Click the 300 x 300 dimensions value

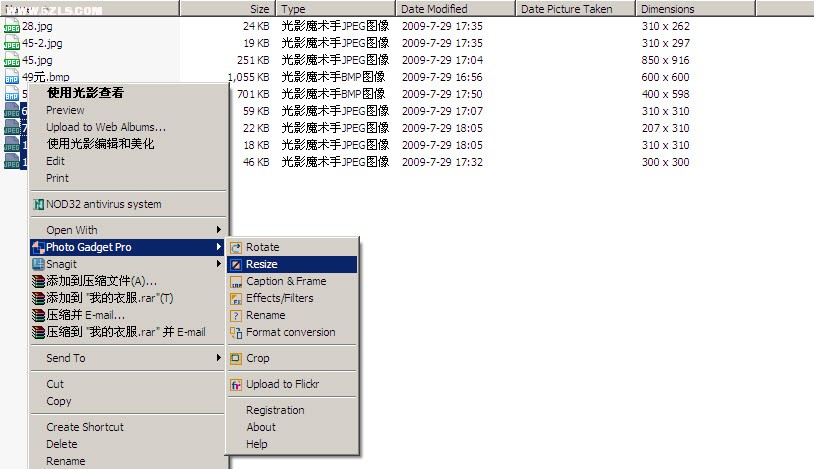(x=666, y=162)
